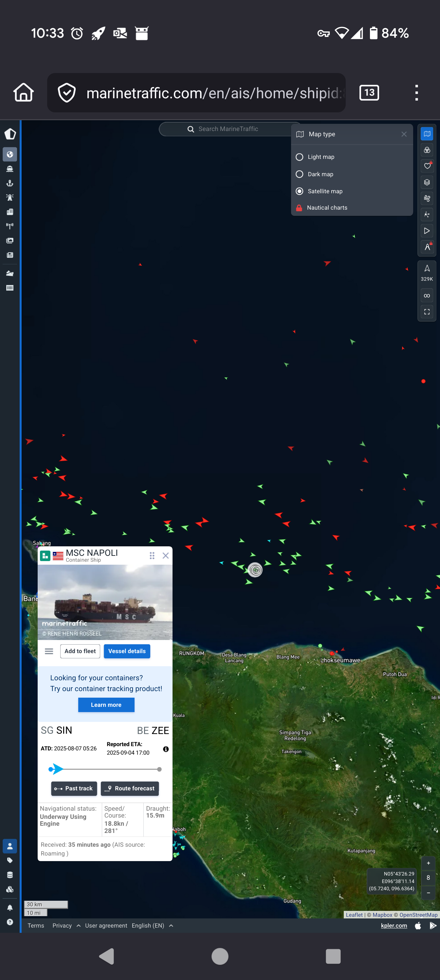440x980 pixels.
Task: Select the Light map radio option
Action: point(300,157)
